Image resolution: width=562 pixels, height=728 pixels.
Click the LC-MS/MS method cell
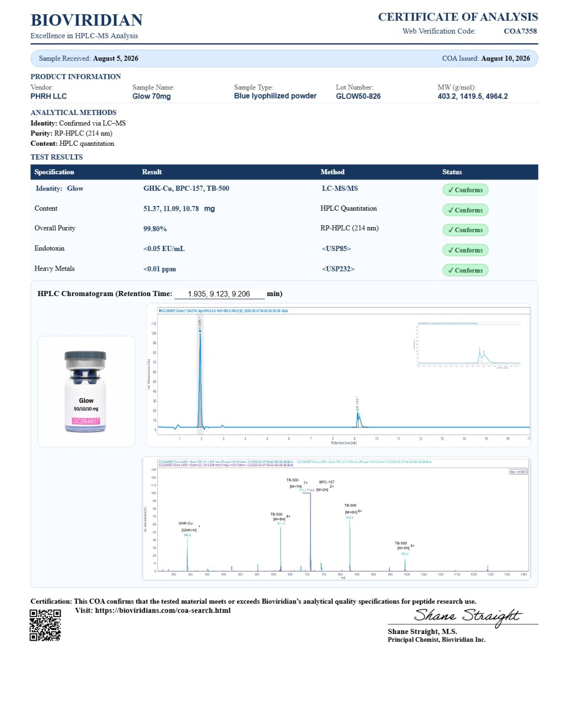(x=340, y=188)
